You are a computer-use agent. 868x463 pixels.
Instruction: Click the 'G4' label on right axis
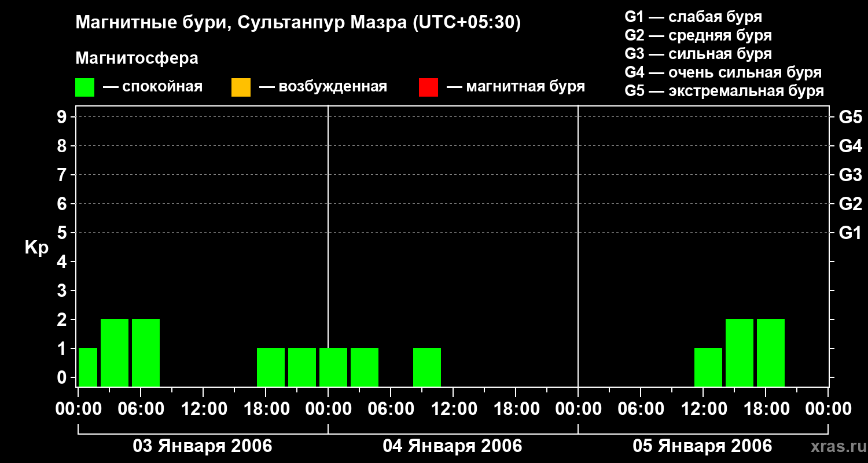coord(850,146)
